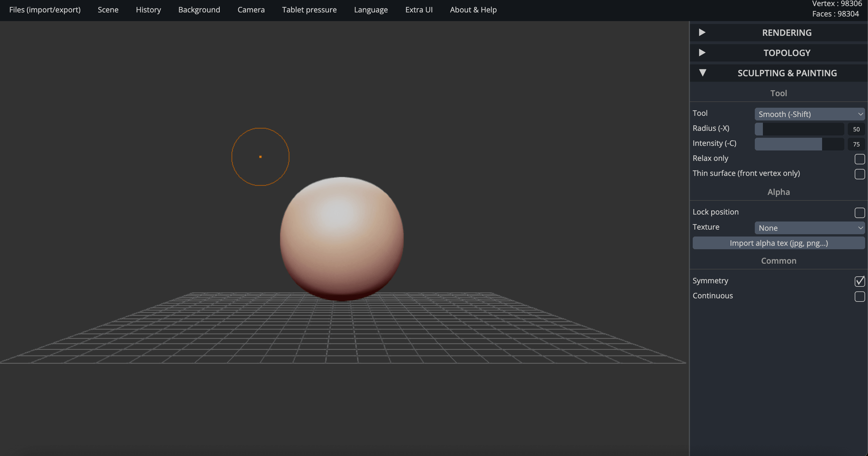
Task: Open the Files (import/export) menu
Action: tap(44, 10)
